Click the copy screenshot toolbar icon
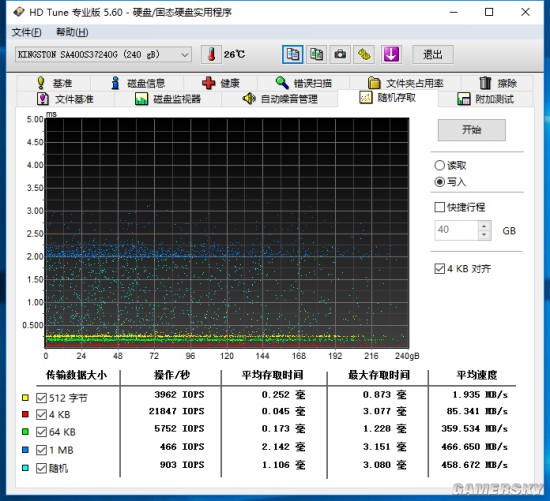 point(316,54)
